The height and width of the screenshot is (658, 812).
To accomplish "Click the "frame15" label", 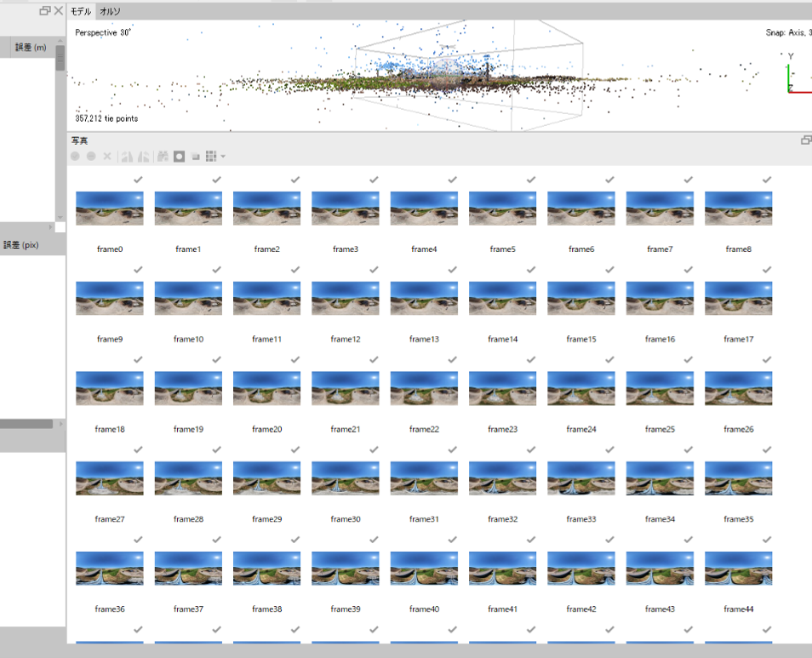I will coord(581,339).
